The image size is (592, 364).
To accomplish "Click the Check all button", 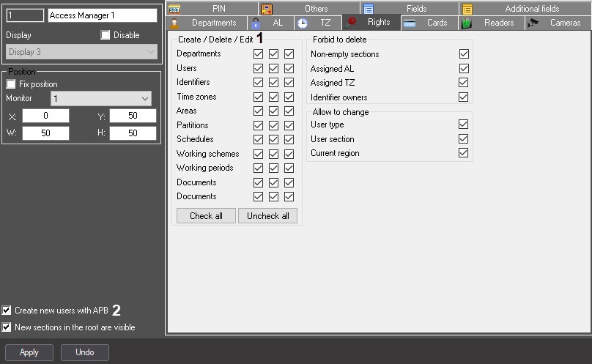I will pyautogui.click(x=206, y=216).
